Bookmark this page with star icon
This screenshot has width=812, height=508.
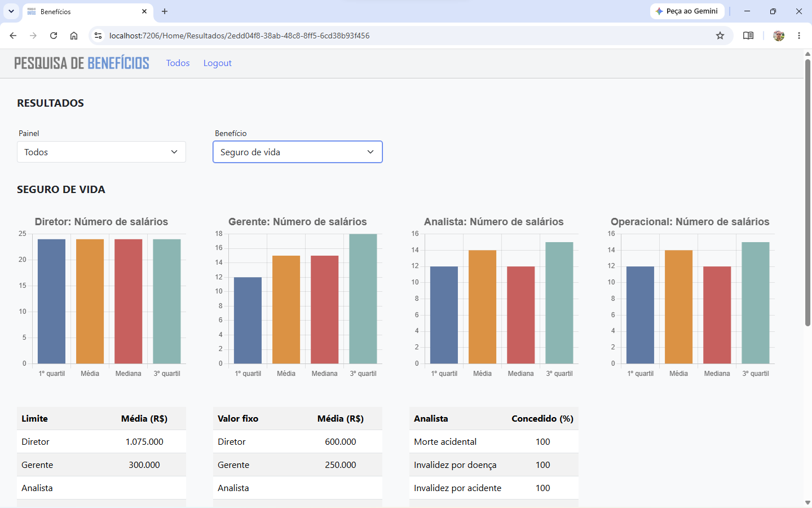click(720, 36)
